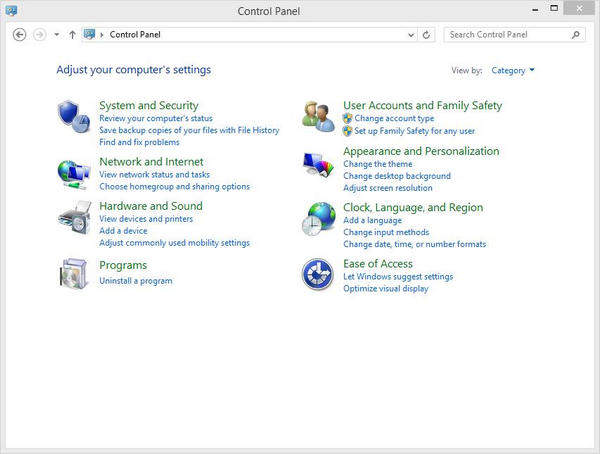Click Add a language link
Screen dimensions: 600x454
pyautogui.click(x=372, y=220)
